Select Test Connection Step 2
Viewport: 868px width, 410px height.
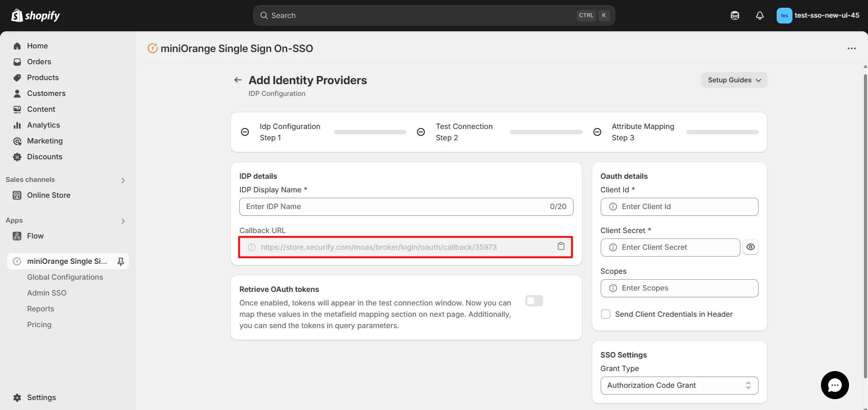[464, 132]
